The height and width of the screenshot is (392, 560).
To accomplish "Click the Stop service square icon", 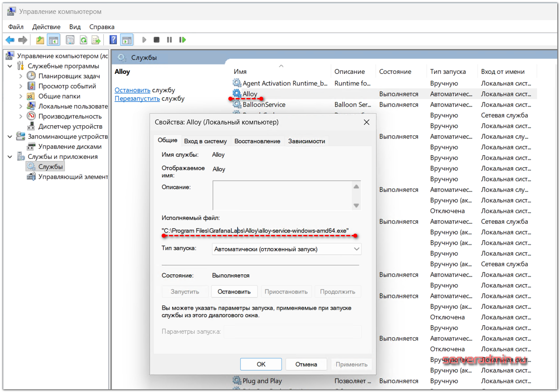I will coord(156,40).
